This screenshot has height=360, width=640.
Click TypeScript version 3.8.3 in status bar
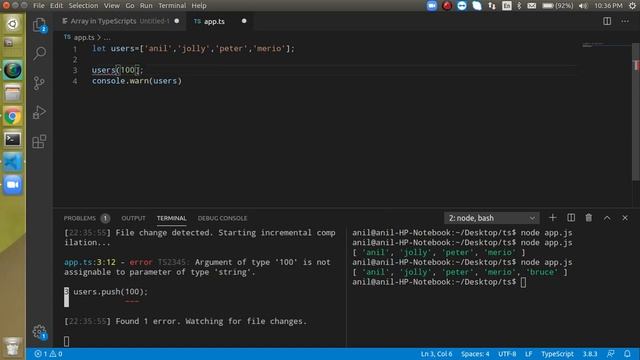click(590, 354)
